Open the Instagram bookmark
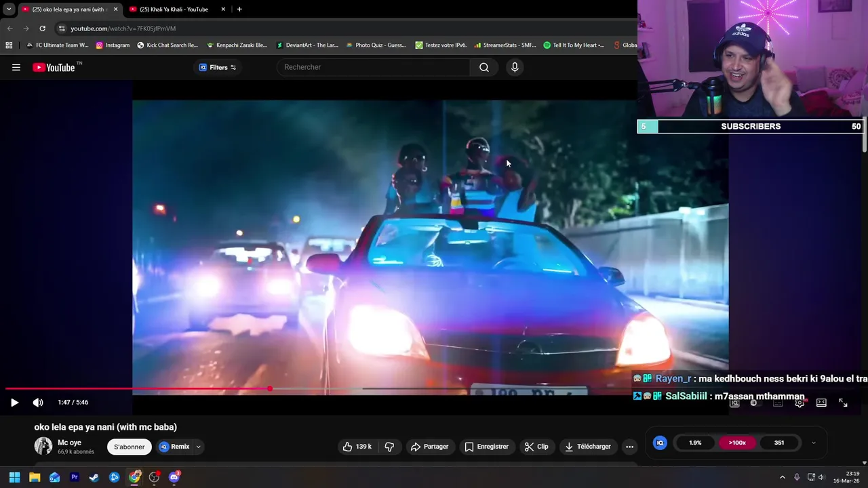Viewport: 868px width, 488px height. [113, 45]
